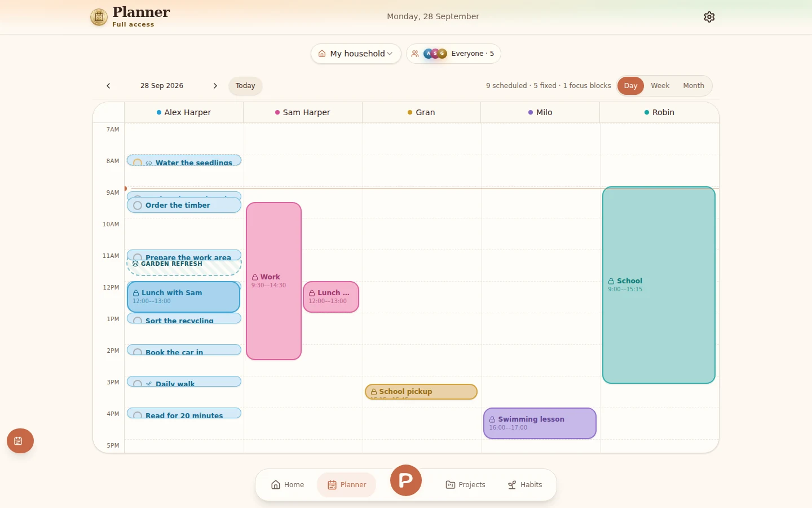Screen dimensions: 812x508
Task: Tick Daily walk circle
Action: 138,383
